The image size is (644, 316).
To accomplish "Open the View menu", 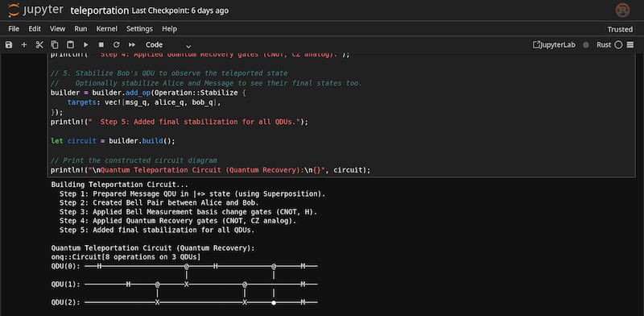I will 57,29.
